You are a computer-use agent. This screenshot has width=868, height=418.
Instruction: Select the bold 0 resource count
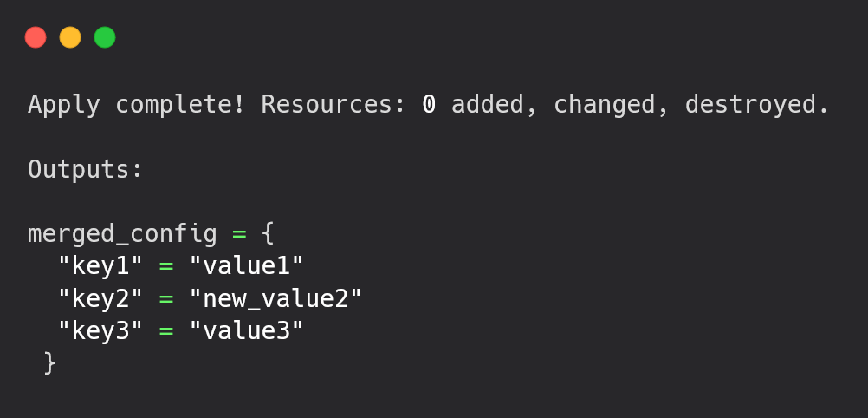click(429, 104)
